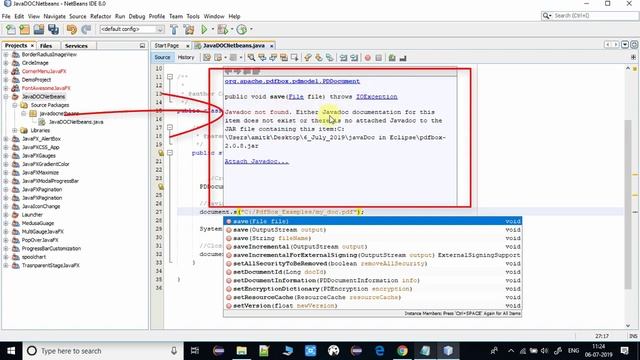The height and width of the screenshot is (360, 640).
Task: Click the Debug Project icon
Action: pyautogui.click(x=222, y=29)
